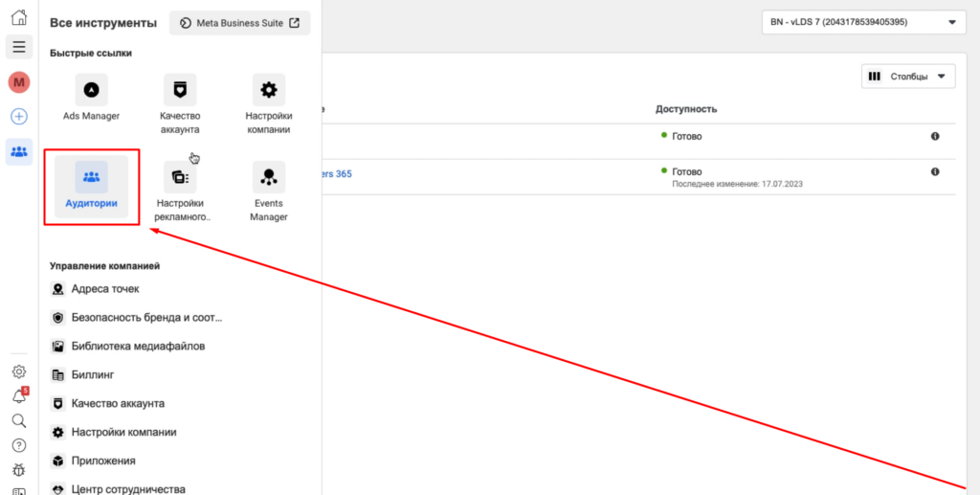Go to Биллинг in company management
980x495 pixels.
click(93, 375)
